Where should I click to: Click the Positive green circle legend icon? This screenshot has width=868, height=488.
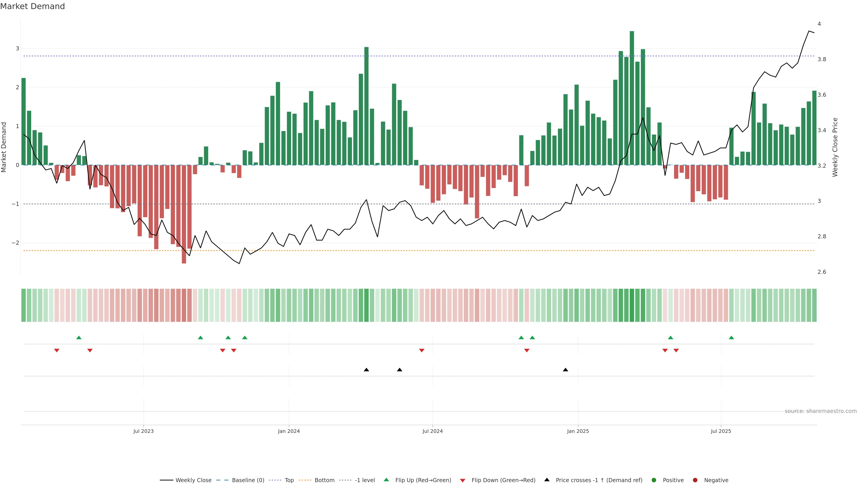(654, 480)
